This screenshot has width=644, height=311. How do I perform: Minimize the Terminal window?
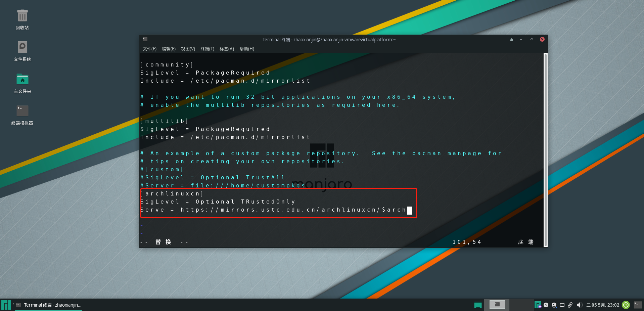coord(521,39)
